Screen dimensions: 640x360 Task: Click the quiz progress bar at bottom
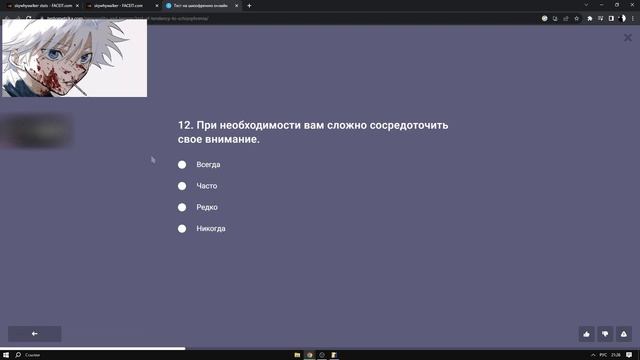coord(320,348)
